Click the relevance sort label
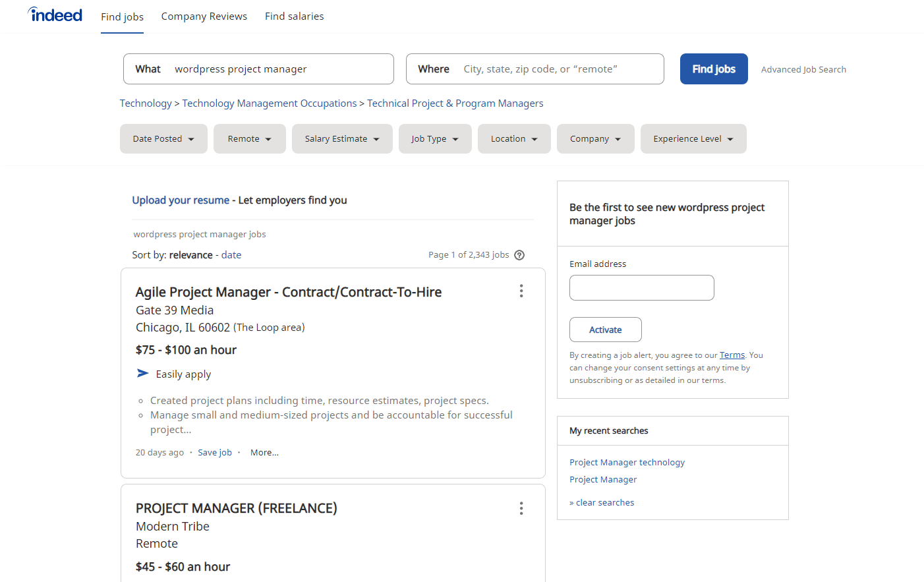The width and height of the screenshot is (924, 582). click(x=191, y=255)
